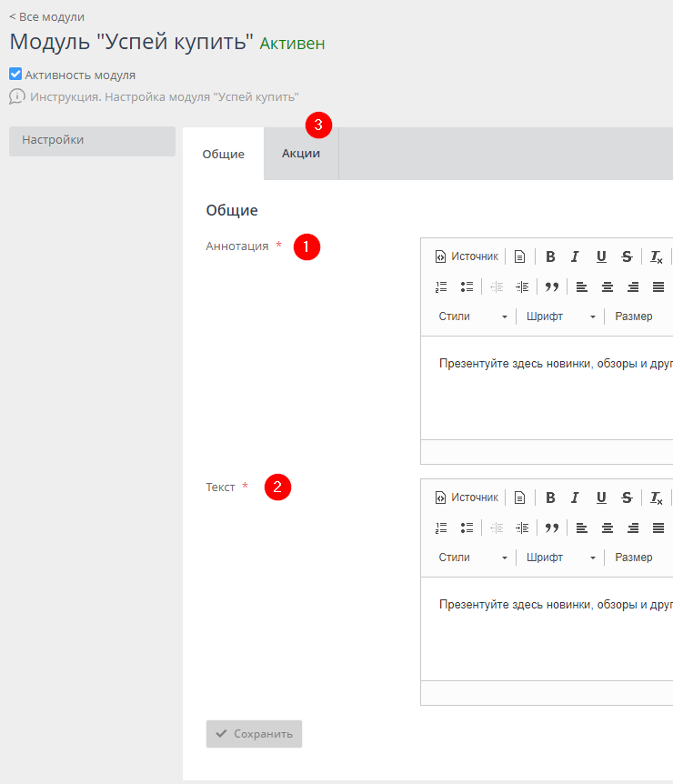Click Bold icon in the Аннотация editor

pyautogui.click(x=550, y=256)
